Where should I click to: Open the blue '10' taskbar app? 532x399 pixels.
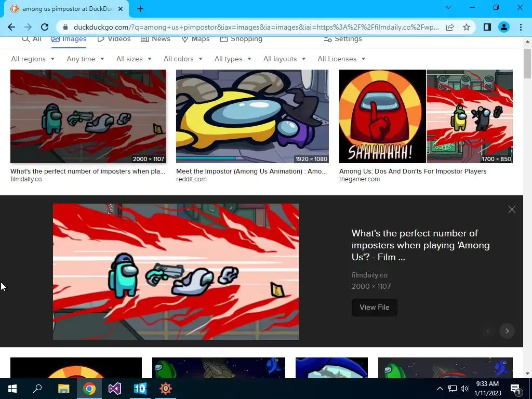click(140, 389)
